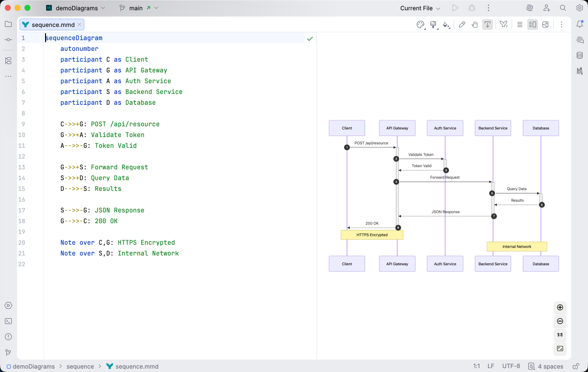Open the paint roller style dropdown
This screenshot has height=372, width=588.
click(x=433, y=24)
